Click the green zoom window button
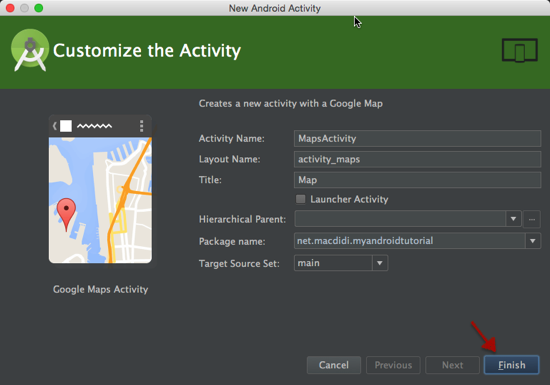This screenshot has width=550, height=385. pos(39,8)
